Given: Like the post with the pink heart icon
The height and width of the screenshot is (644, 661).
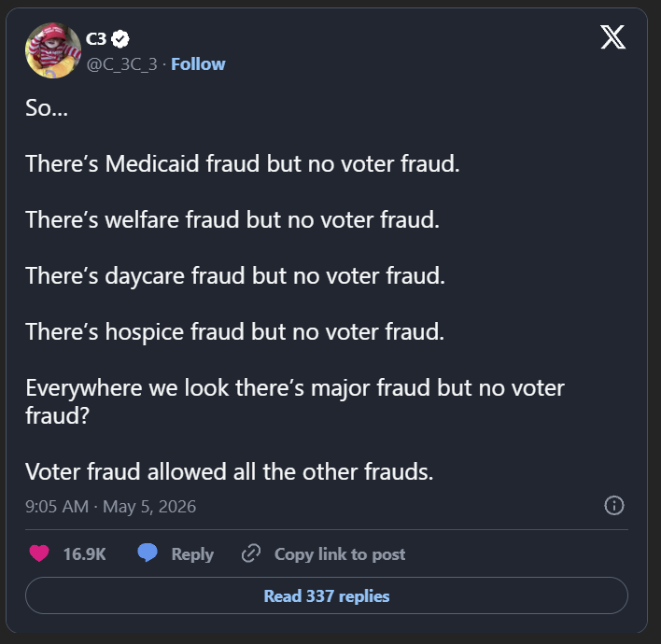Looking at the screenshot, I should [x=39, y=553].
